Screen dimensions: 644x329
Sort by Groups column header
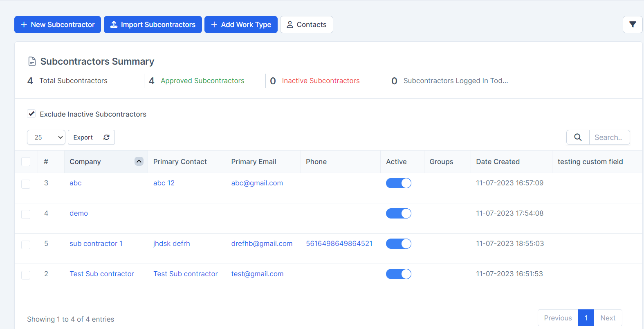point(447,162)
